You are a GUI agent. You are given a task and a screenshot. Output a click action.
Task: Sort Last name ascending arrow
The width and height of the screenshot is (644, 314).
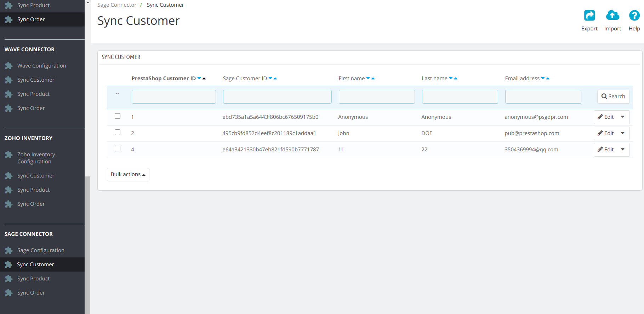tap(456, 78)
